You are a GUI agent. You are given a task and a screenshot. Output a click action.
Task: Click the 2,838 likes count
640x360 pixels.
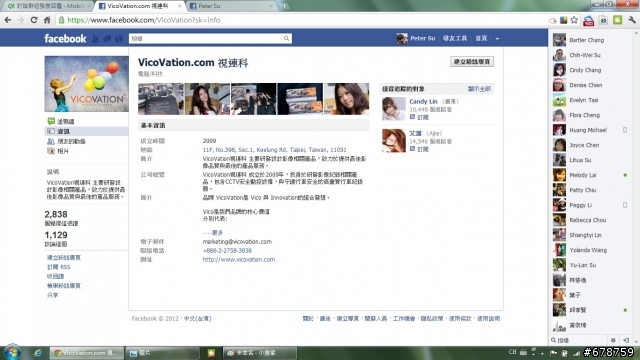point(56,214)
